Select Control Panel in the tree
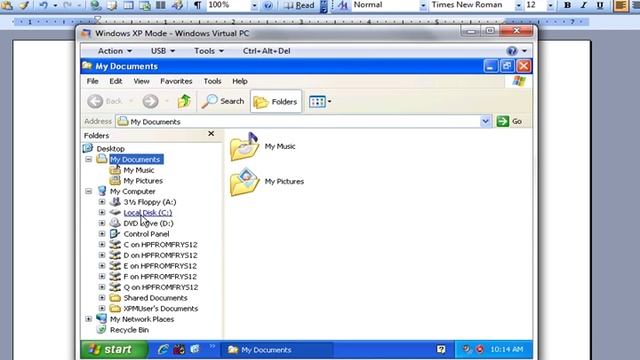 point(146,234)
